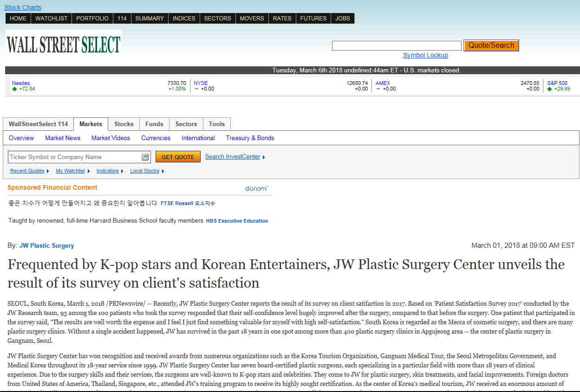Click the NYSE index link
The height and width of the screenshot is (392, 580).
click(x=201, y=84)
